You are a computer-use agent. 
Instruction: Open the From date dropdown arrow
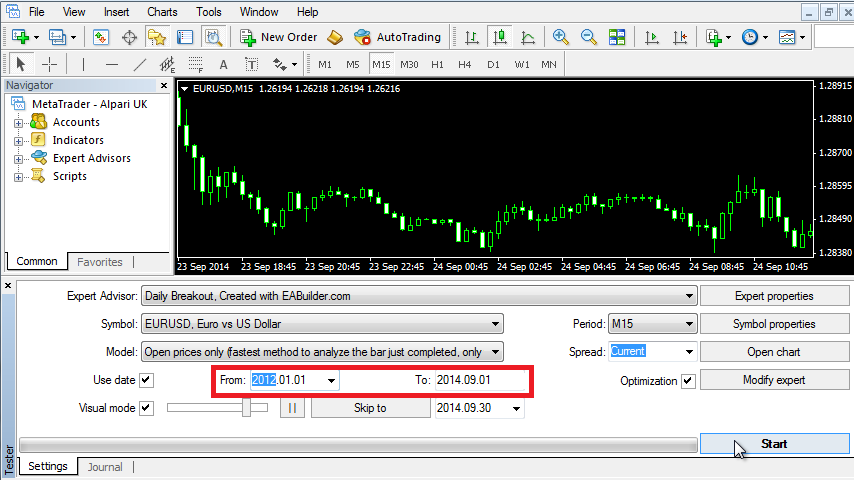pos(331,380)
